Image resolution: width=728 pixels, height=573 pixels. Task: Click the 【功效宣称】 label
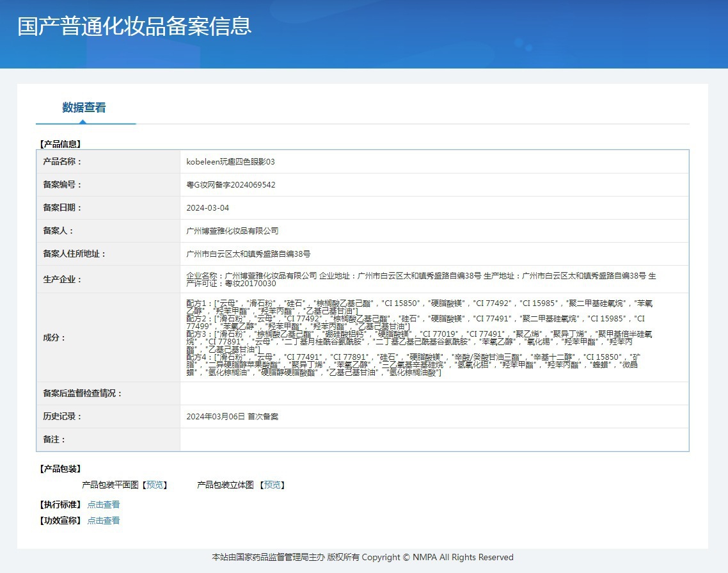point(60,521)
